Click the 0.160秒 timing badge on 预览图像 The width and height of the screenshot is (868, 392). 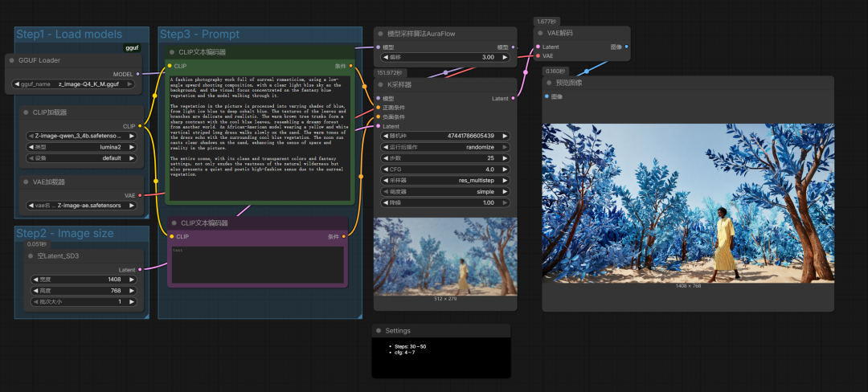tap(556, 71)
